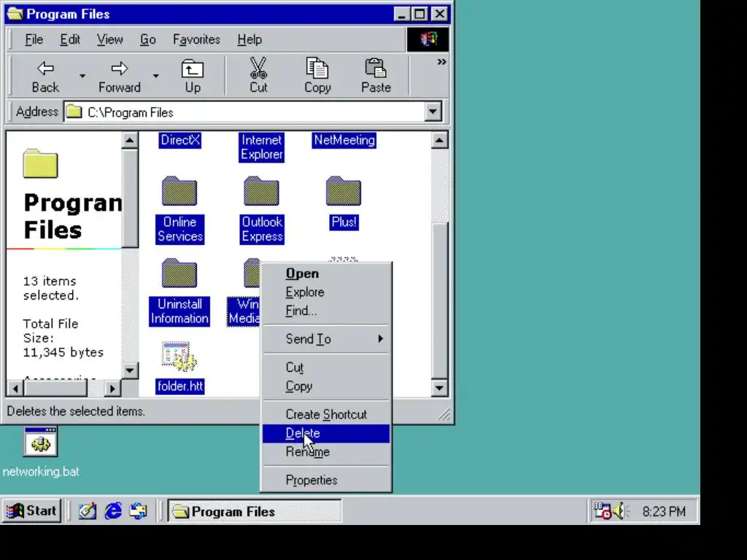The width and height of the screenshot is (747, 560).
Task: Click the Task Scheduler tray icon
Action: coord(602,511)
